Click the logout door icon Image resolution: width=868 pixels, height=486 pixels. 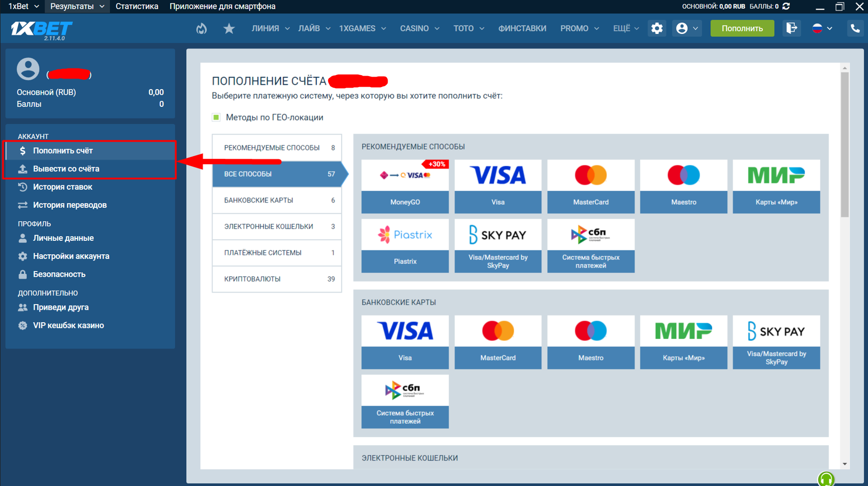pyautogui.click(x=791, y=29)
